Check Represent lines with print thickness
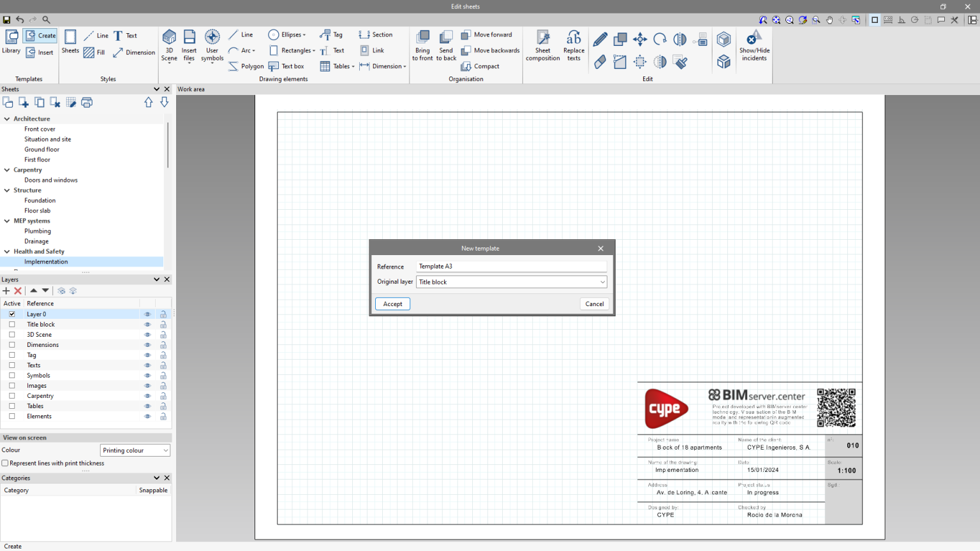The height and width of the screenshot is (551, 980). [5, 464]
